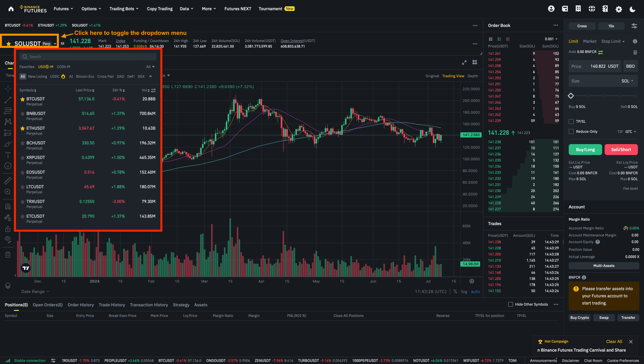
Task: Open the Open Orders(0) tab
Action: coord(47,305)
